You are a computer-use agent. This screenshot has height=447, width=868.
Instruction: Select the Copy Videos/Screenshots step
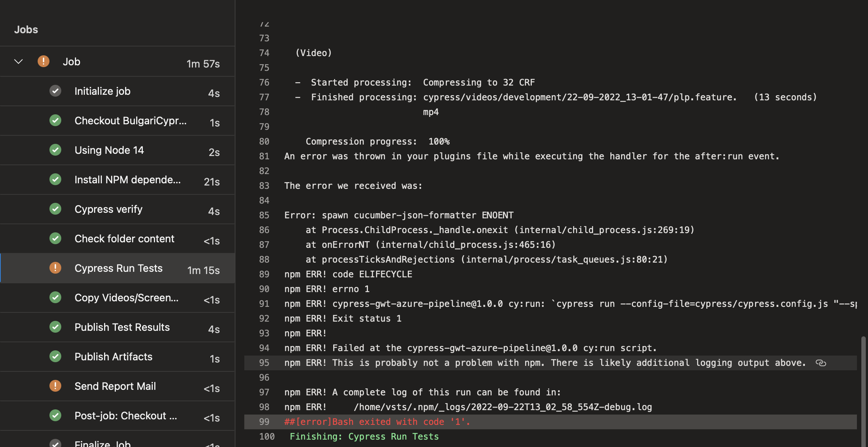pyautogui.click(x=127, y=298)
